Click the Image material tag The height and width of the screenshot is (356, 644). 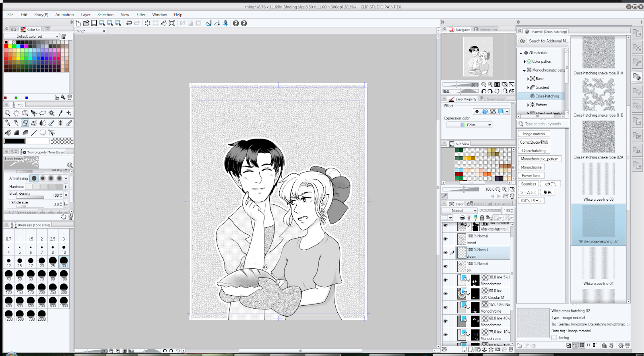[534, 134]
